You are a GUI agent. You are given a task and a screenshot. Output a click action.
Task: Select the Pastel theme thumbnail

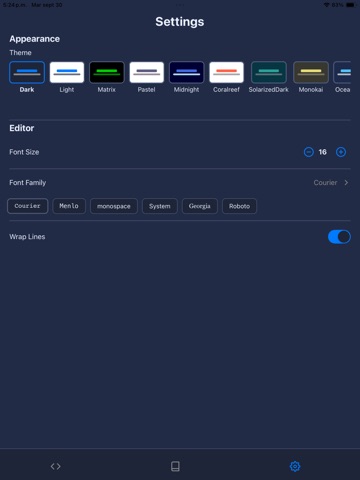click(147, 72)
